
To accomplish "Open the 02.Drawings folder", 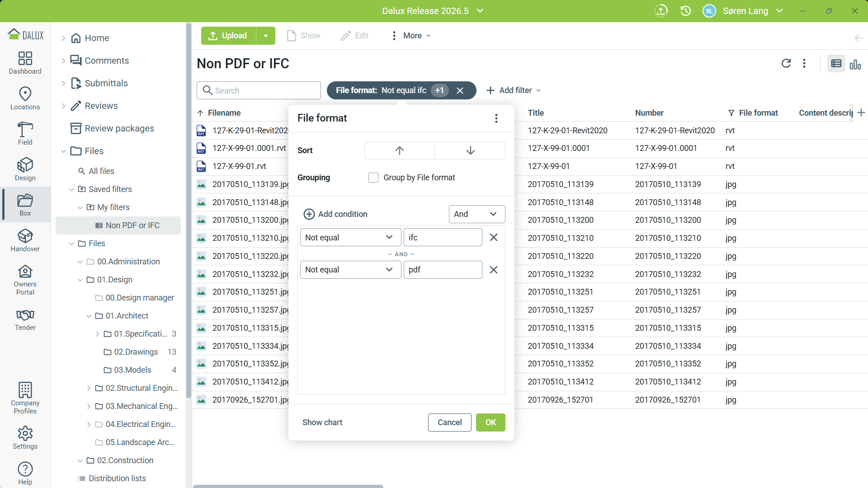I will [x=136, y=352].
